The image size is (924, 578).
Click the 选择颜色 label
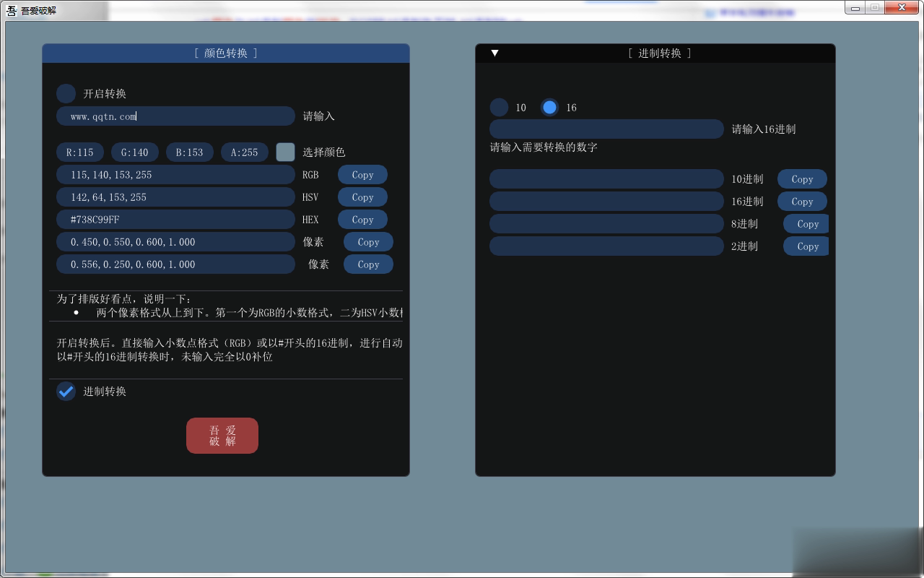[x=324, y=152]
